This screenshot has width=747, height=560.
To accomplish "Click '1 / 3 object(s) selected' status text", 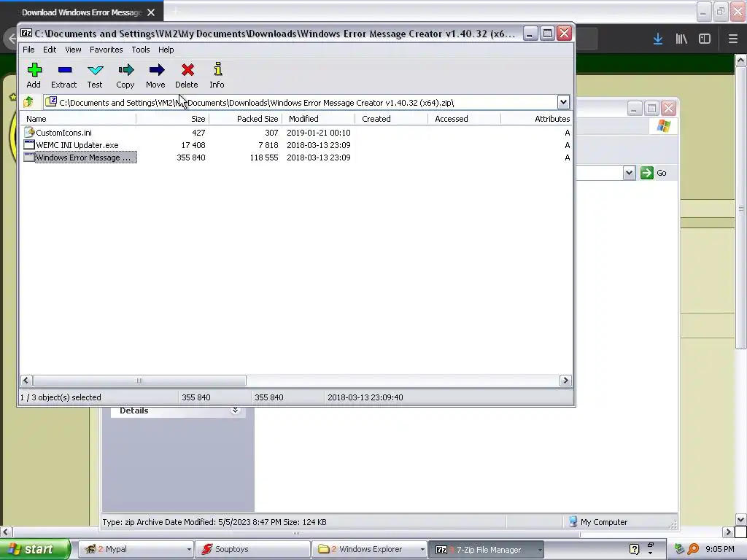I will click(61, 397).
